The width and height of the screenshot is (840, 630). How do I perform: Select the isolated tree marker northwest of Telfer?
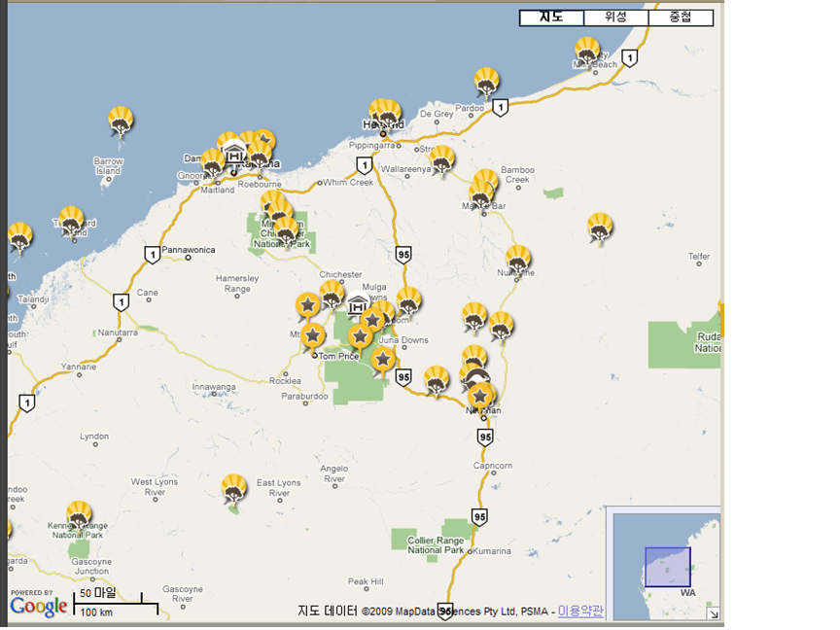[x=600, y=227]
